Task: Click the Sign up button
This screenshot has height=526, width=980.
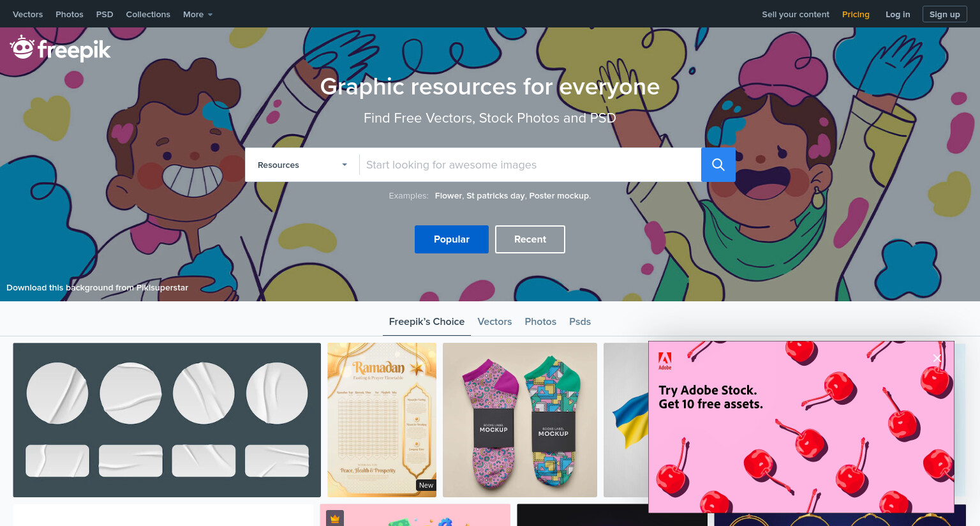Action: 945,14
